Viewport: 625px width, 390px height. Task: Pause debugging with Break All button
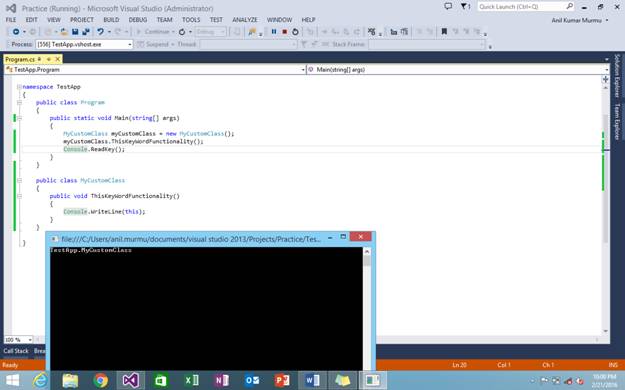click(x=274, y=32)
